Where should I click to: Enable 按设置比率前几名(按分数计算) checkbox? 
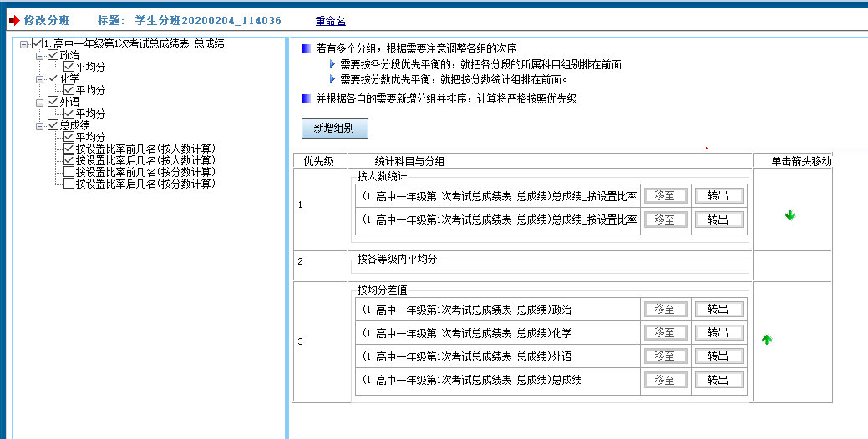coord(69,172)
